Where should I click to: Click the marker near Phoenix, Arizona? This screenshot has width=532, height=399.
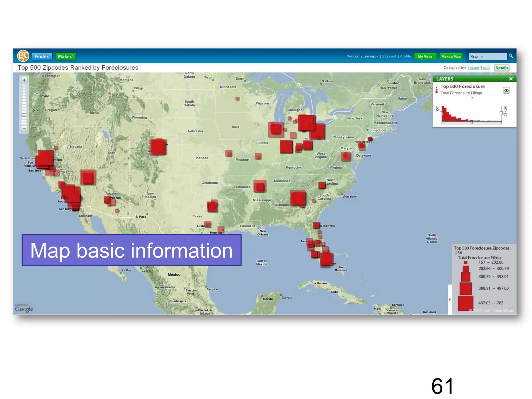tap(108, 200)
